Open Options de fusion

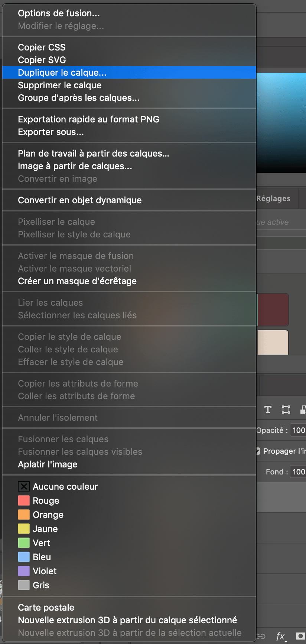click(x=59, y=13)
